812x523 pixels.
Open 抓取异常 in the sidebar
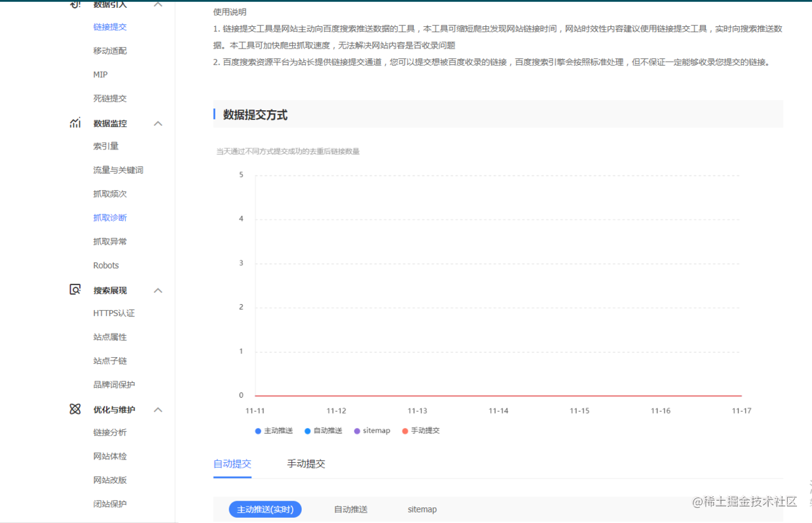(x=110, y=241)
